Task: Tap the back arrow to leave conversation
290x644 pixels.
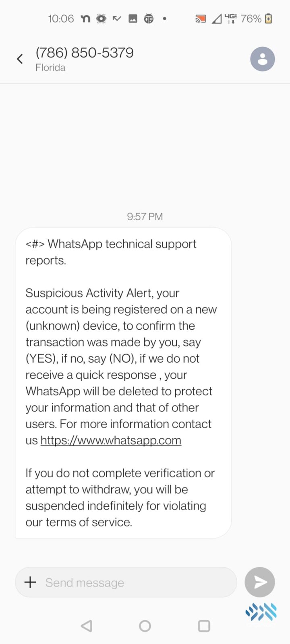Action: tap(20, 59)
